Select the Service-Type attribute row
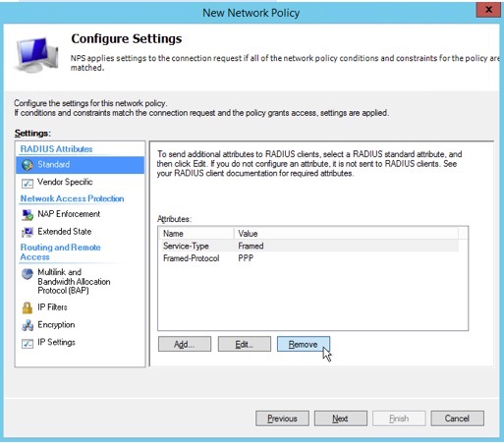Viewport: 504px width, 443px height. coord(308,246)
